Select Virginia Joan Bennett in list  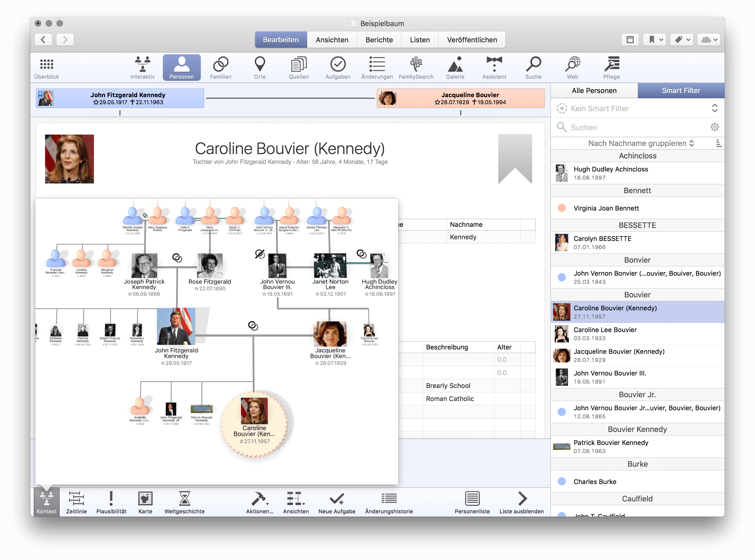(637, 208)
